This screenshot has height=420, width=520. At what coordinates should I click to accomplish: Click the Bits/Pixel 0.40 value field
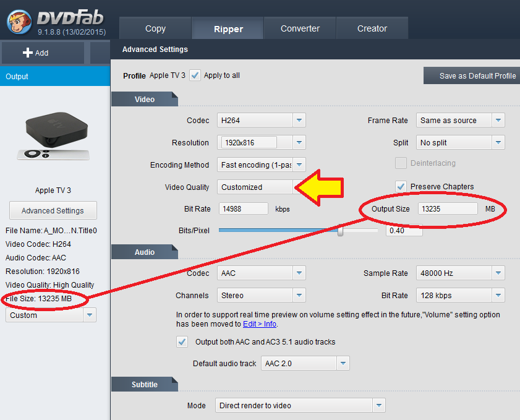click(404, 231)
